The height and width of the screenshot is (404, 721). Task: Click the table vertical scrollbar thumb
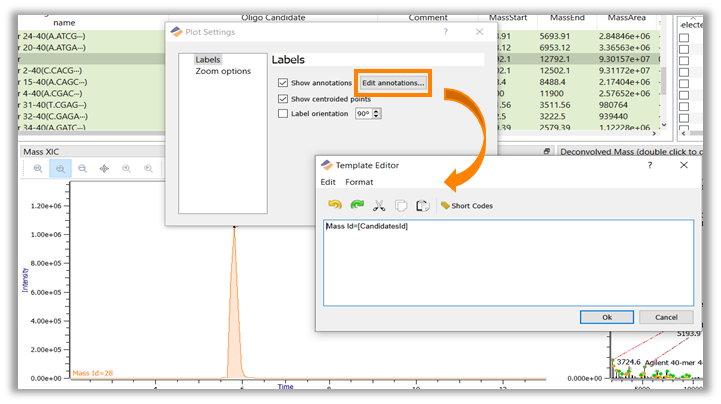coord(664,81)
